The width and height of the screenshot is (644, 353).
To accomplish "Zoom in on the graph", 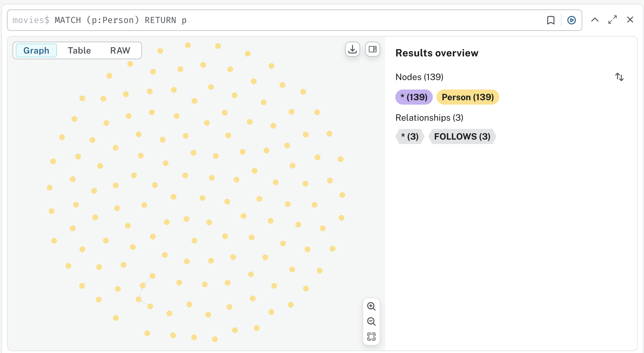I will [371, 306].
